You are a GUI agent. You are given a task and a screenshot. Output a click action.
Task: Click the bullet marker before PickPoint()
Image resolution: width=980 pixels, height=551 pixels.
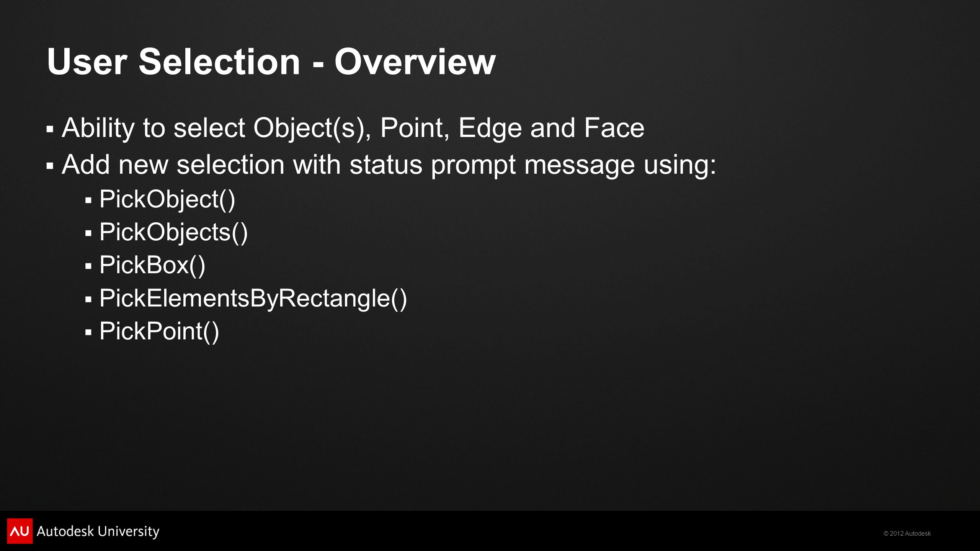click(x=88, y=332)
